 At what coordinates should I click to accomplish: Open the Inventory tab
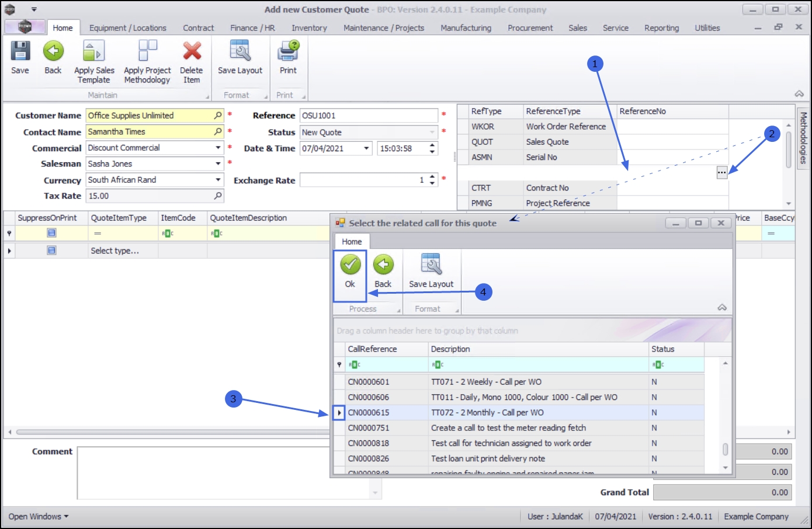click(x=309, y=28)
